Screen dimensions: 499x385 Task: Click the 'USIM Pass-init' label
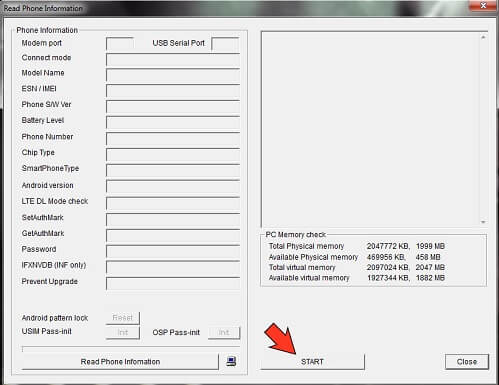(x=47, y=331)
